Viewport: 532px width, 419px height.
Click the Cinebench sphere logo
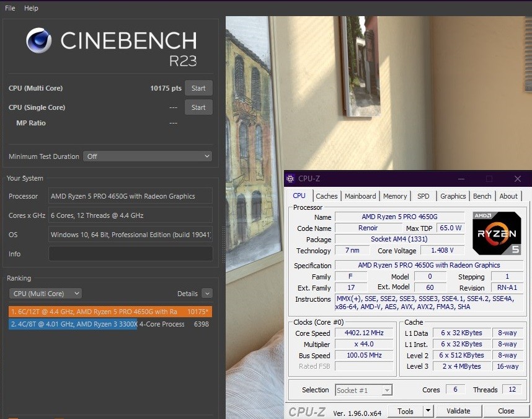click(39, 40)
